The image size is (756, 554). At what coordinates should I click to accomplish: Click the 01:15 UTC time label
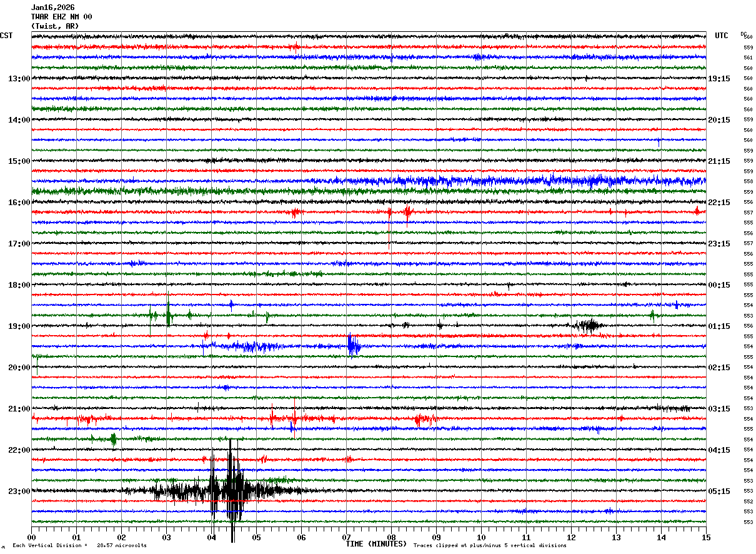click(x=719, y=326)
